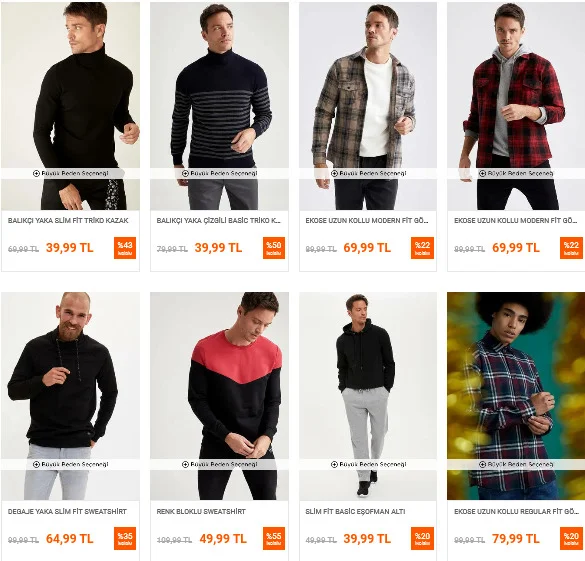Open the Slim Fit Basic Eşofman Altı link
Viewport: 585px width, 561px height.
click(x=355, y=512)
